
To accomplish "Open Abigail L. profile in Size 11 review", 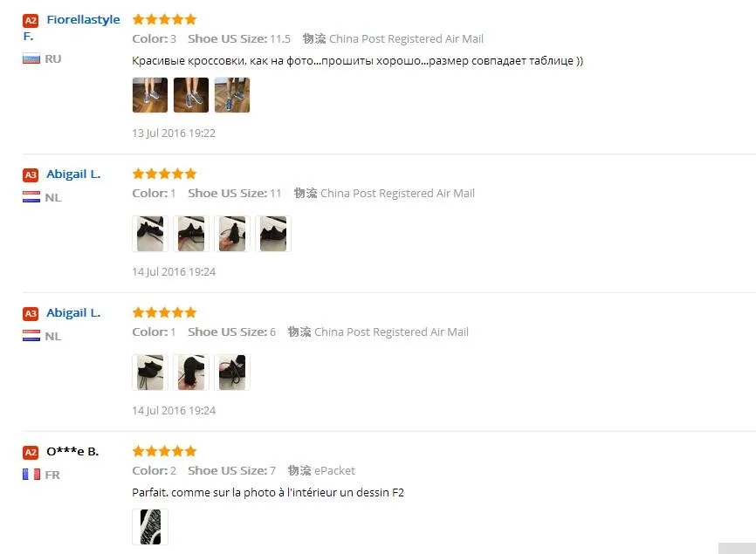I will tap(73, 174).
